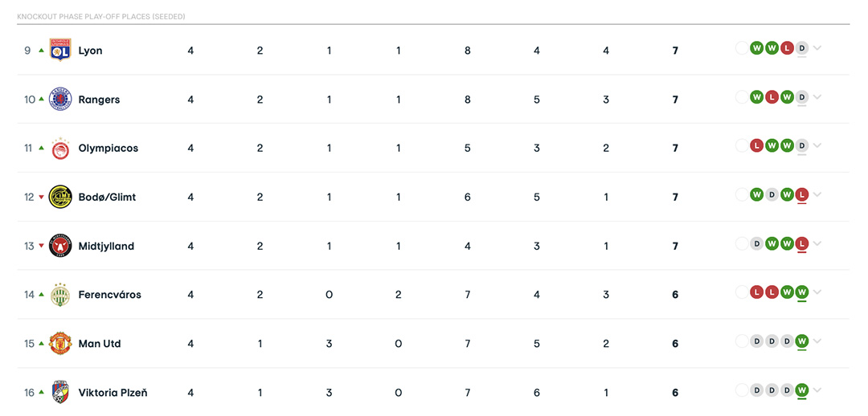Click the Rangers club crest icon
This screenshot has height=416, width=868.
point(60,99)
